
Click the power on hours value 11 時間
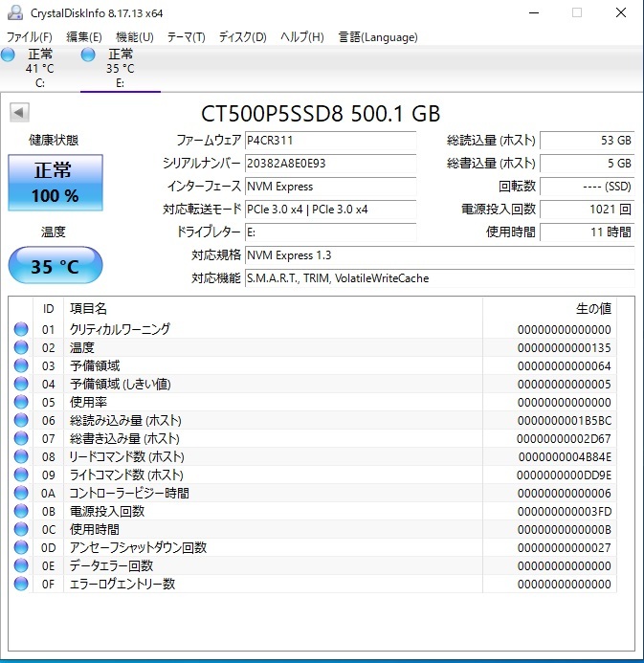coord(588,232)
